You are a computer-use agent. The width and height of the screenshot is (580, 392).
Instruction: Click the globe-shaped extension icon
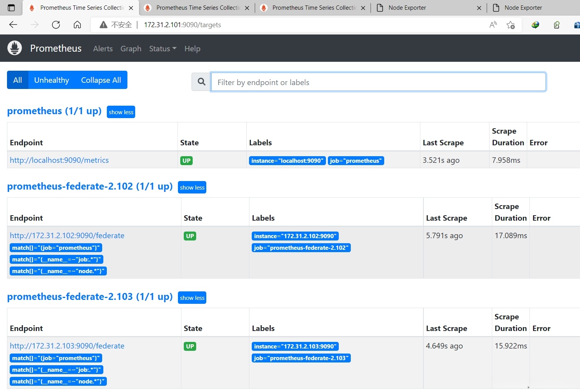point(535,25)
